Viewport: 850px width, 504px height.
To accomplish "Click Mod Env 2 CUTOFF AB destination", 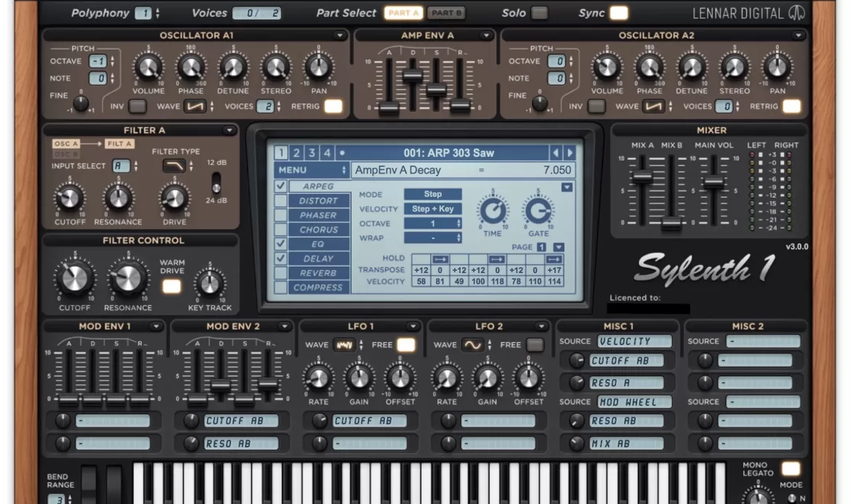I will click(x=240, y=420).
